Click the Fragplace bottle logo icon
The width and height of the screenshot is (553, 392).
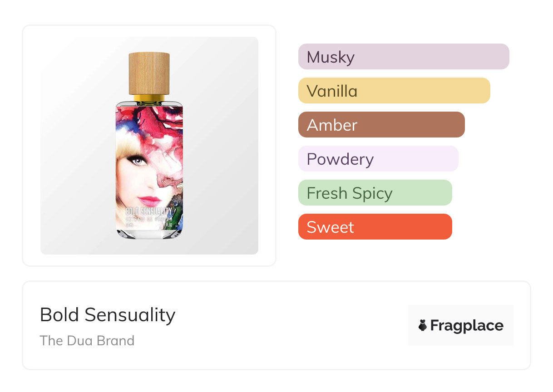point(423,325)
